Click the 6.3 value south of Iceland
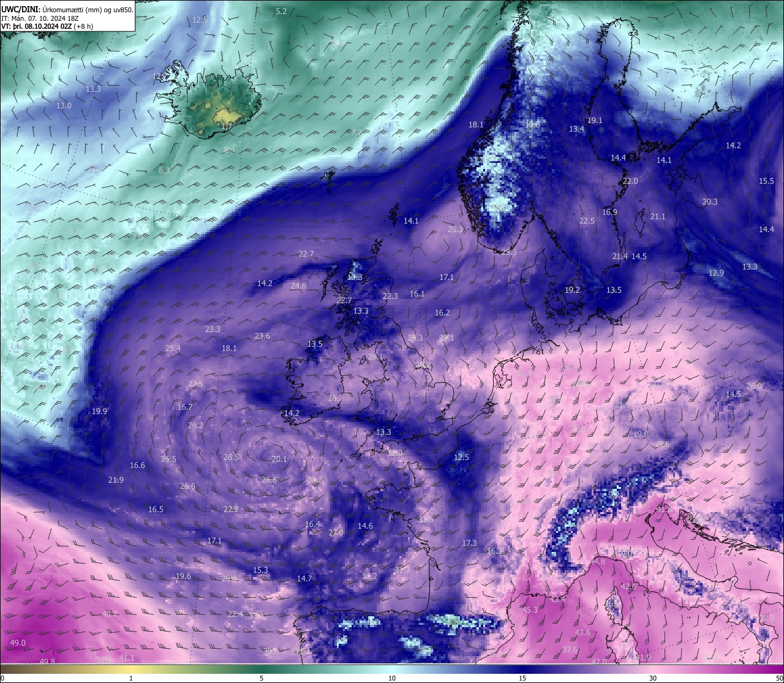 point(164,170)
